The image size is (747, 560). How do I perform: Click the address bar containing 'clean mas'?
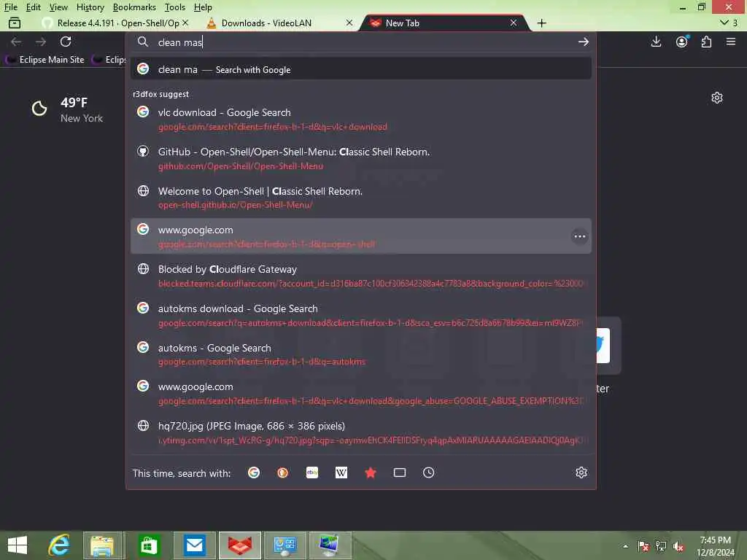point(360,42)
